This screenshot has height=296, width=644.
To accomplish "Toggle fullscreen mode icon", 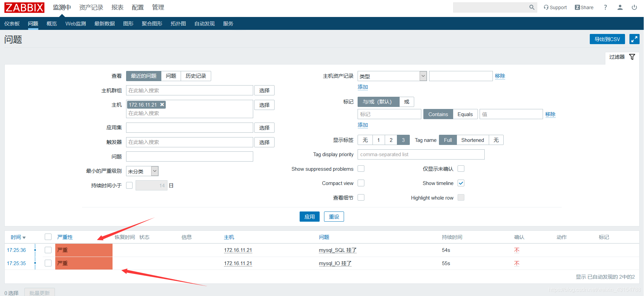I will coord(635,39).
